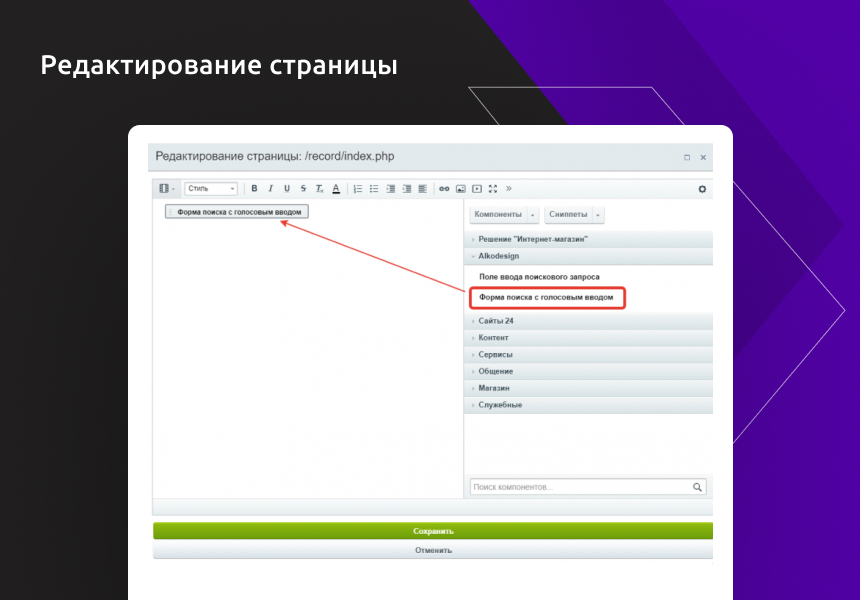
Task: Select the Форма поиска с голосовым вводом component
Action: click(546, 297)
